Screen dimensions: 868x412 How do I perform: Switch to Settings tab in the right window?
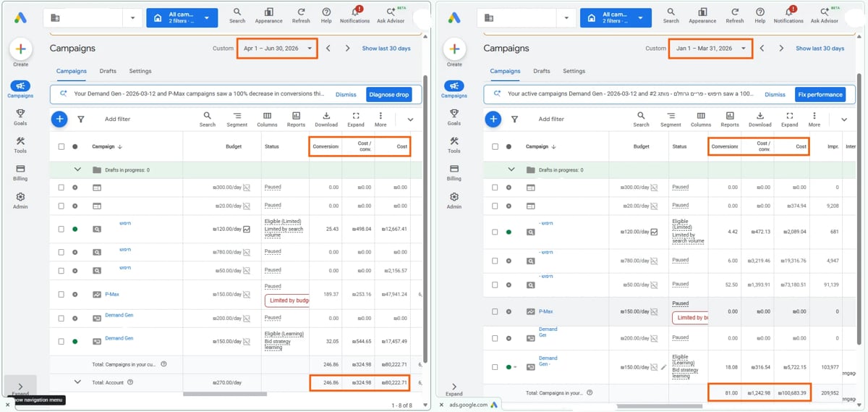coord(574,71)
